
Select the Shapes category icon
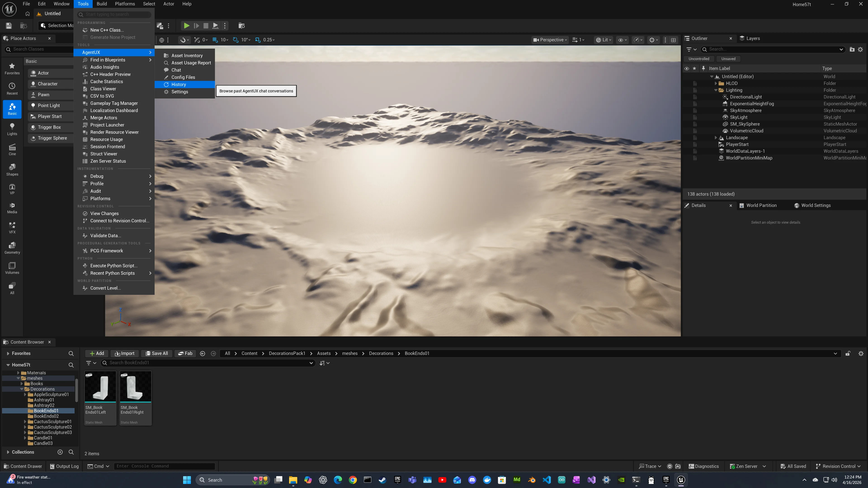[12, 170]
